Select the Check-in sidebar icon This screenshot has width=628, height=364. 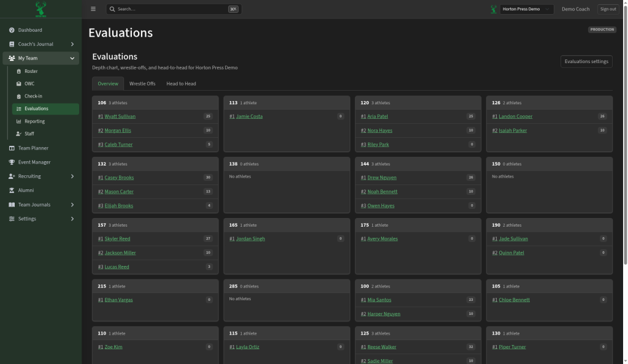tap(19, 96)
